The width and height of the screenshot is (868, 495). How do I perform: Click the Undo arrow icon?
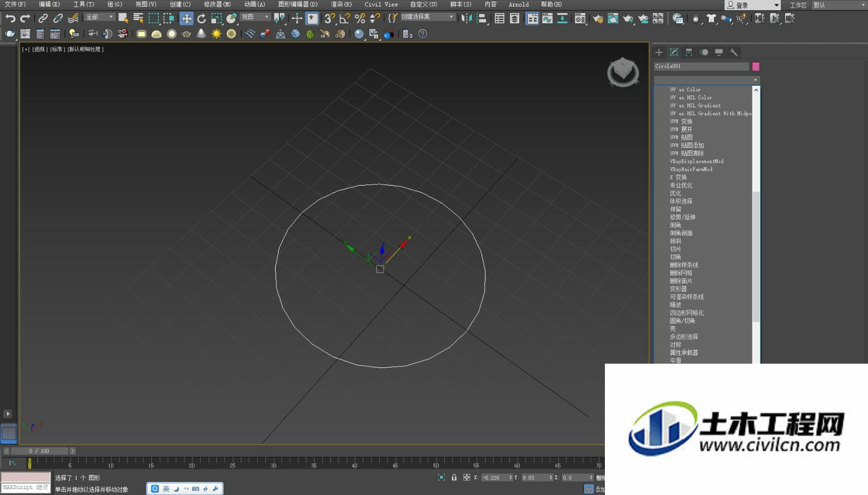tap(10, 18)
